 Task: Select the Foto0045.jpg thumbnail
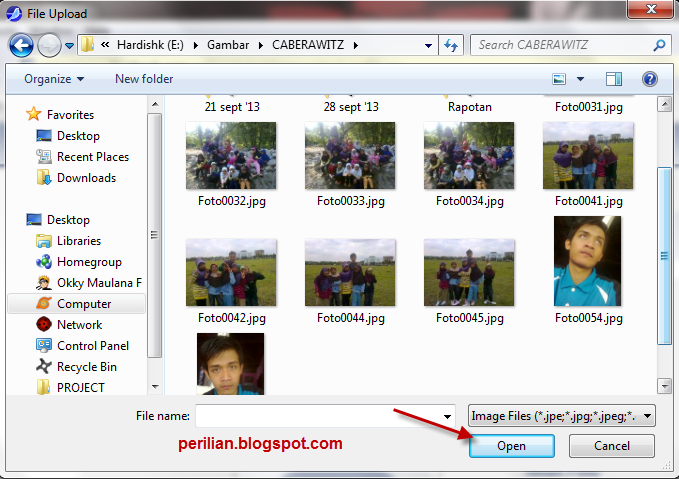(x=469, y=272)
